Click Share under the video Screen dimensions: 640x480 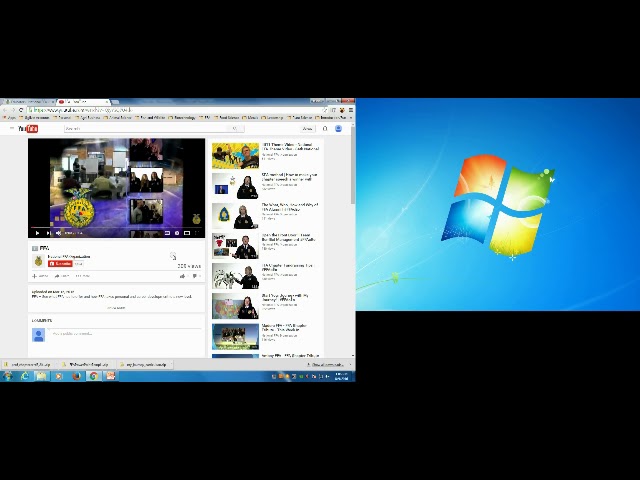tap(62, 276)
